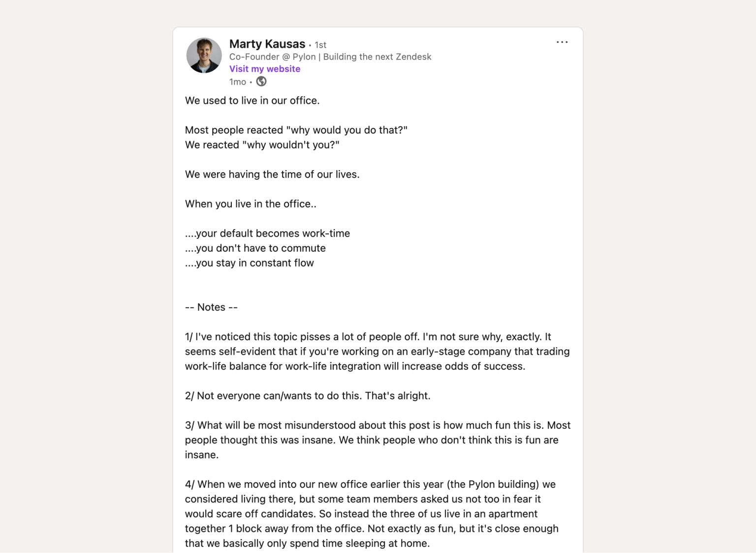This screenshot has width=756, height=553.
Task: Click "When you live in the office.." line
Action: (x=251, y=204)
